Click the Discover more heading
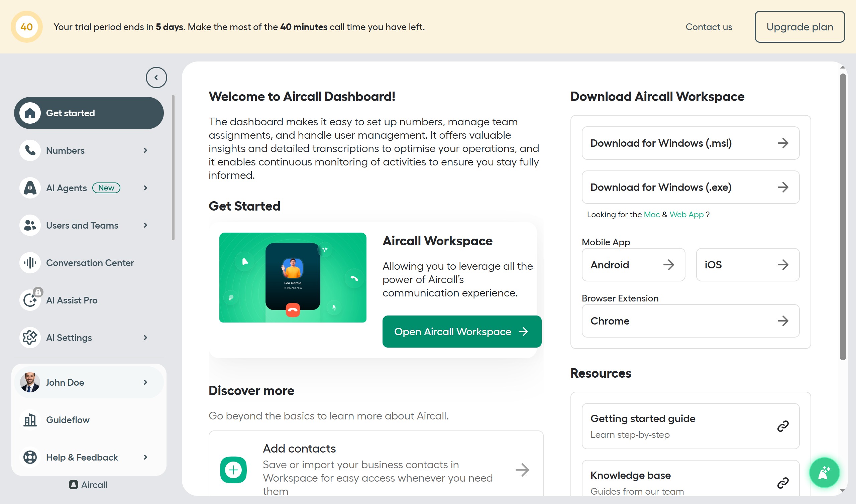The width and height of the screenshot is (856, 504). 251,391
